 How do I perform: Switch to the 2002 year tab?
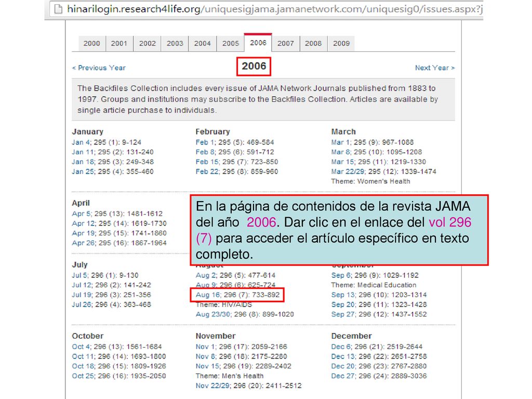[147, 44]
